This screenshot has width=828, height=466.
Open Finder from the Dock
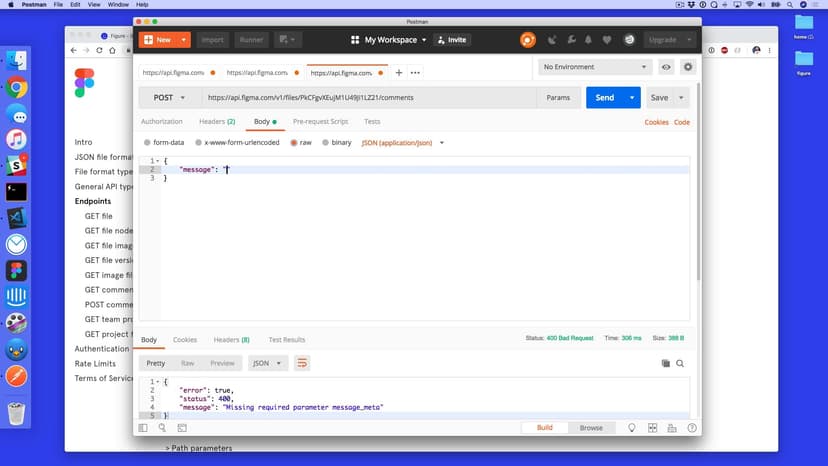point(16,61)
